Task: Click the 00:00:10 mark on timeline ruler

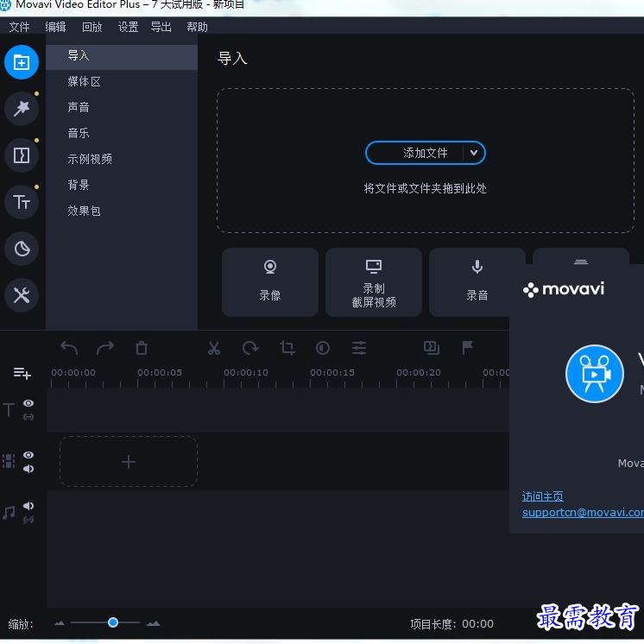Action: tap(246, 373)
